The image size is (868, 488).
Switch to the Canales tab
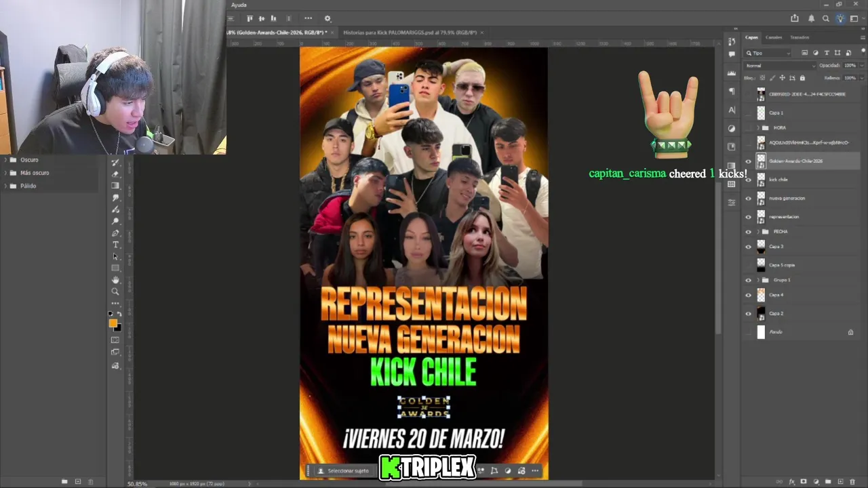[774, 37]
